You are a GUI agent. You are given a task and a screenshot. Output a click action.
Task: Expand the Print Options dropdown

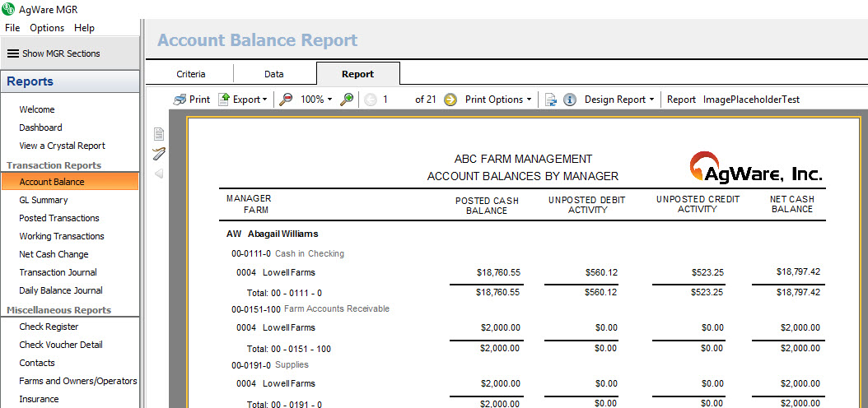click(498, 100)
